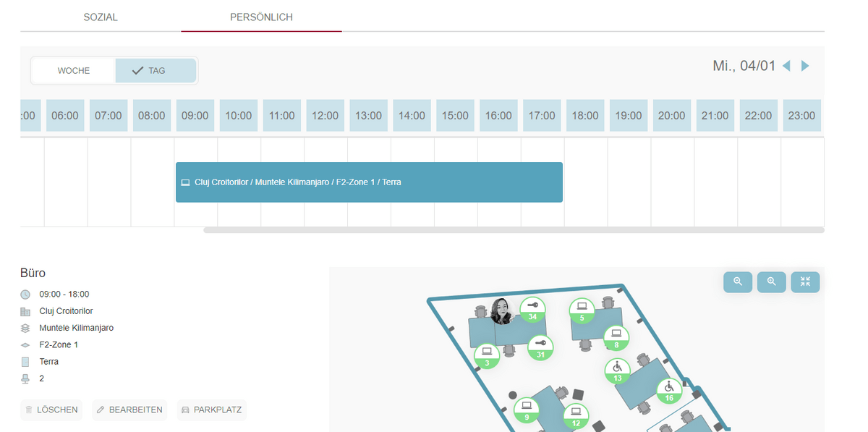
Task: Click the Parkplatz button
Action: 212,410
